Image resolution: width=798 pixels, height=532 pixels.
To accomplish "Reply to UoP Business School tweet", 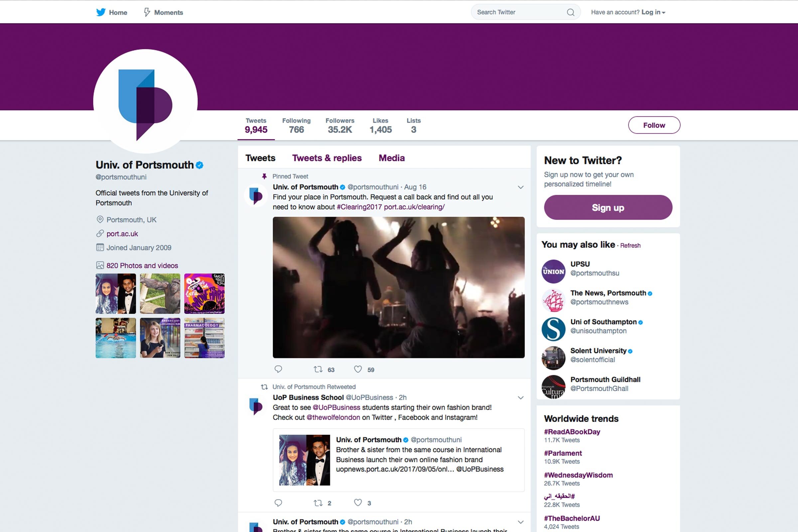I will click(278, 502).
